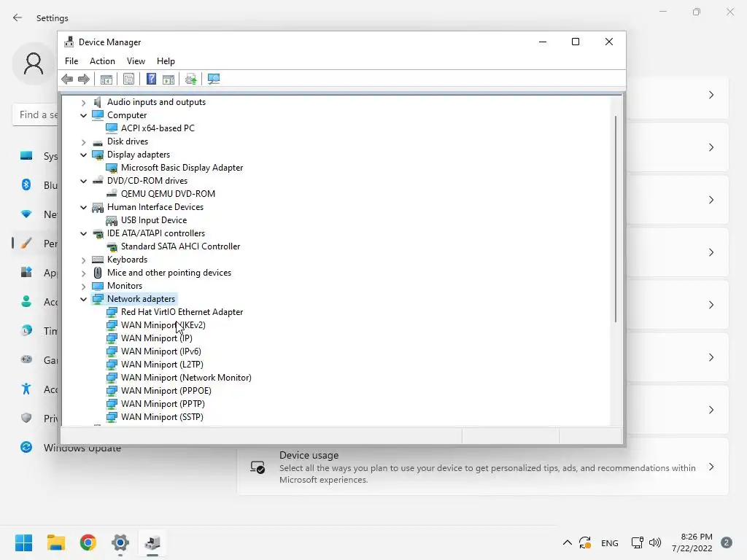The height and width of the screenshot is (560, 747).
Task: Click the Device Manager vertical scrollbar
Action: 616,219
